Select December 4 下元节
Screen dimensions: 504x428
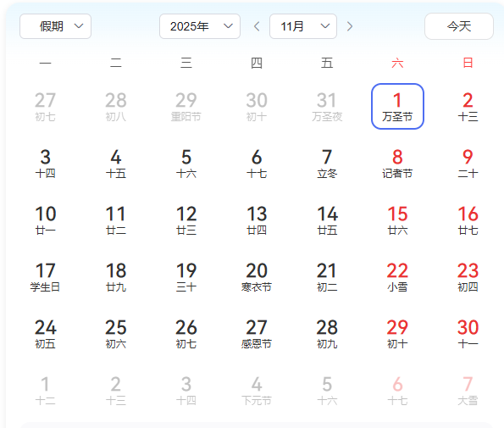257,391
